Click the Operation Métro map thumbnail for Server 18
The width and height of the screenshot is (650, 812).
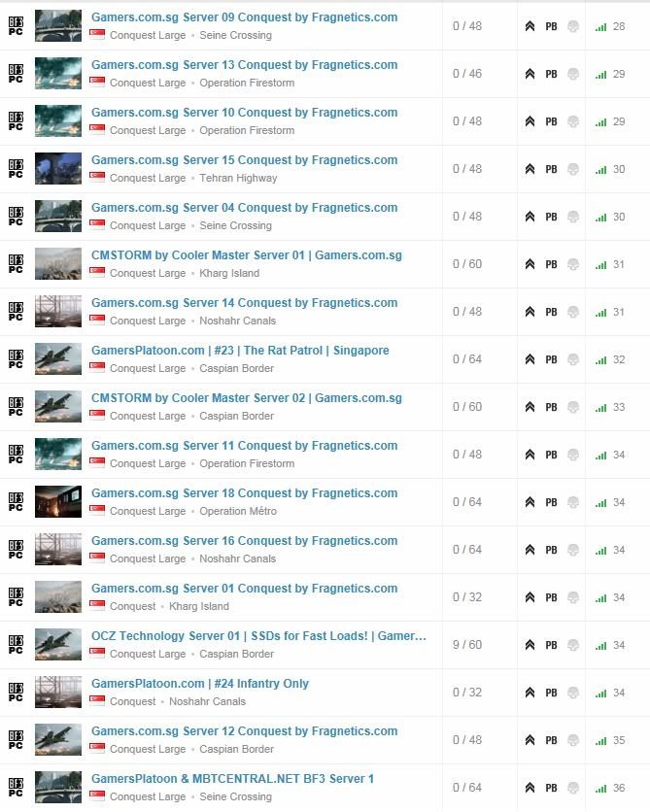(x=58, y=502)
